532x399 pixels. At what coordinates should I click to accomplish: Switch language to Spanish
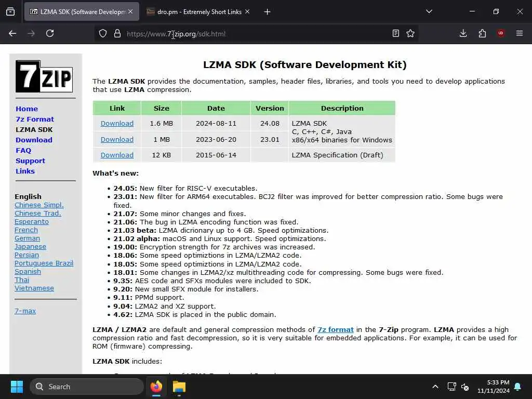[28, 272]
